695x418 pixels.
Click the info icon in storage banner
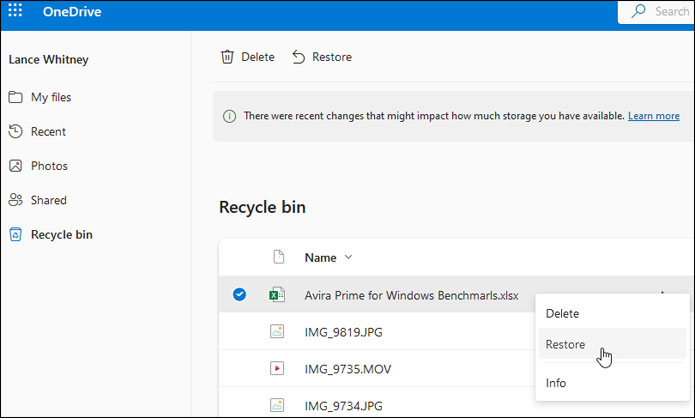coord(230,116)
